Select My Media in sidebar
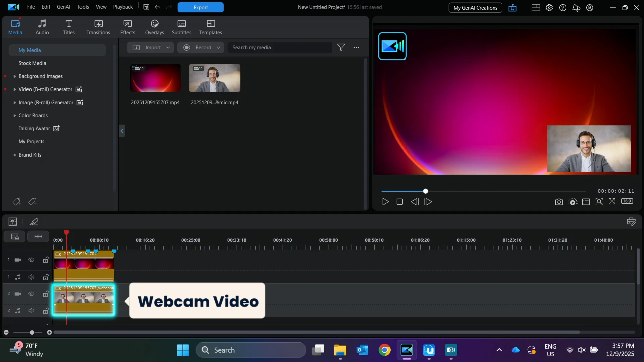Image resolution: width=644 pixels, height=362 pixels. pyautogui.click(x=57, y=50)
